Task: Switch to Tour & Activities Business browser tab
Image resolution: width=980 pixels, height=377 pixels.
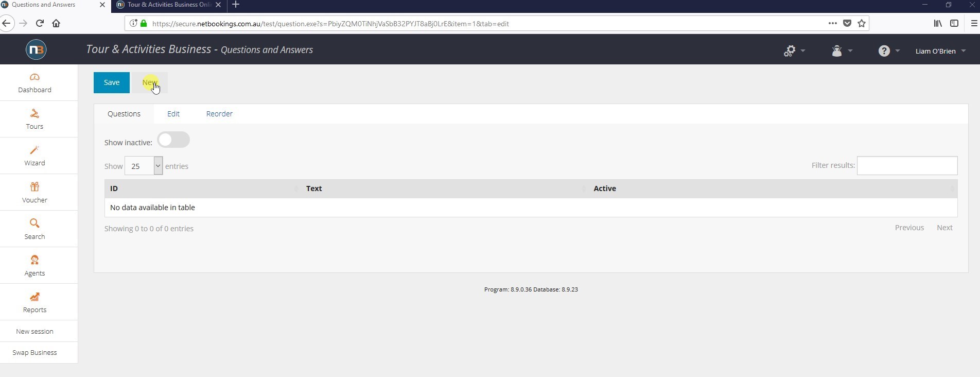Action: point(169,5)
